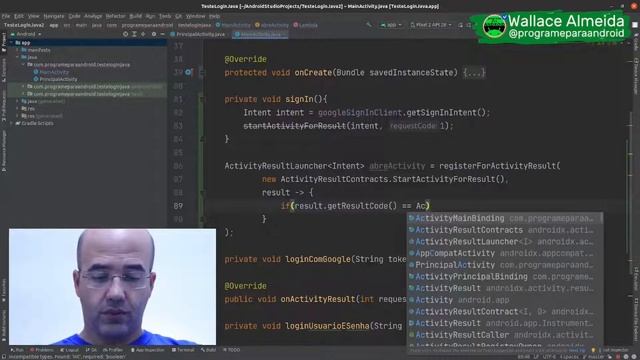Expand the folded onCreate body {...}
The height and width of the screenshot is (360, 640).
(x=474, y=73)
